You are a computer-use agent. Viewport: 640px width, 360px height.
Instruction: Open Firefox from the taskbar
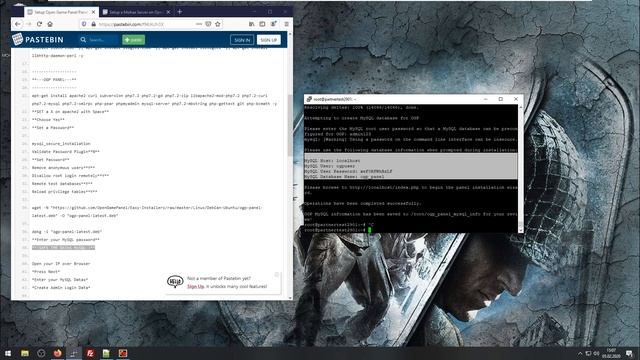[58, 353]
